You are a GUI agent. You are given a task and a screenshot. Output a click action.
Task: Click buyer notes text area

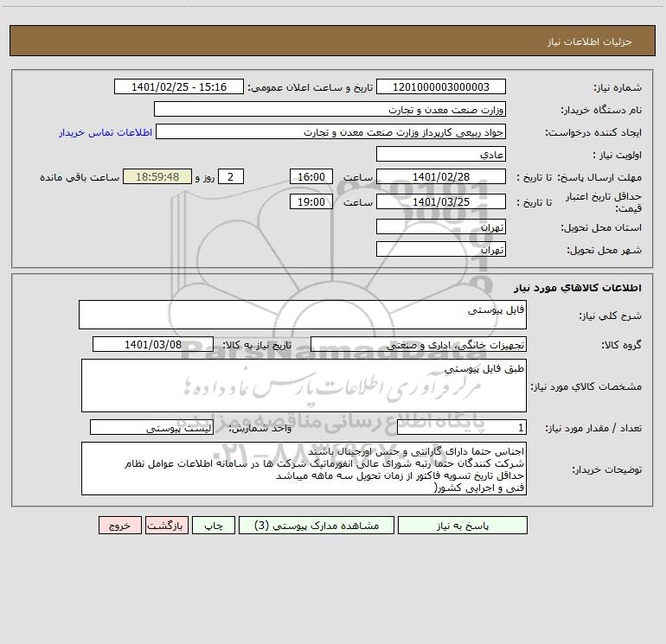coord(304,469)
